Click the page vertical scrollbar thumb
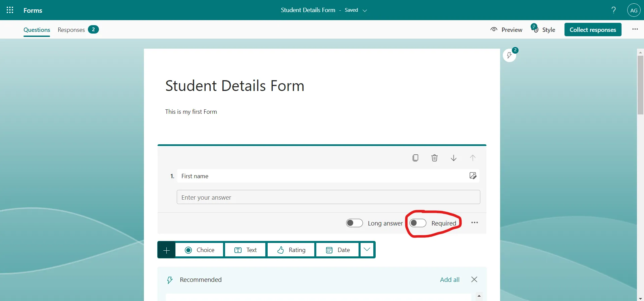Screen dimensions: 644x301 tap(640, 85)
